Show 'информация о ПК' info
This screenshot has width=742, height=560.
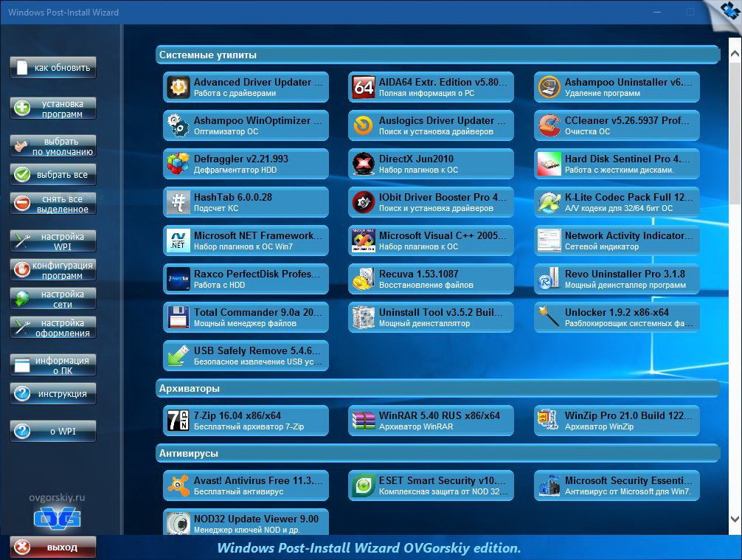(53, 365)
